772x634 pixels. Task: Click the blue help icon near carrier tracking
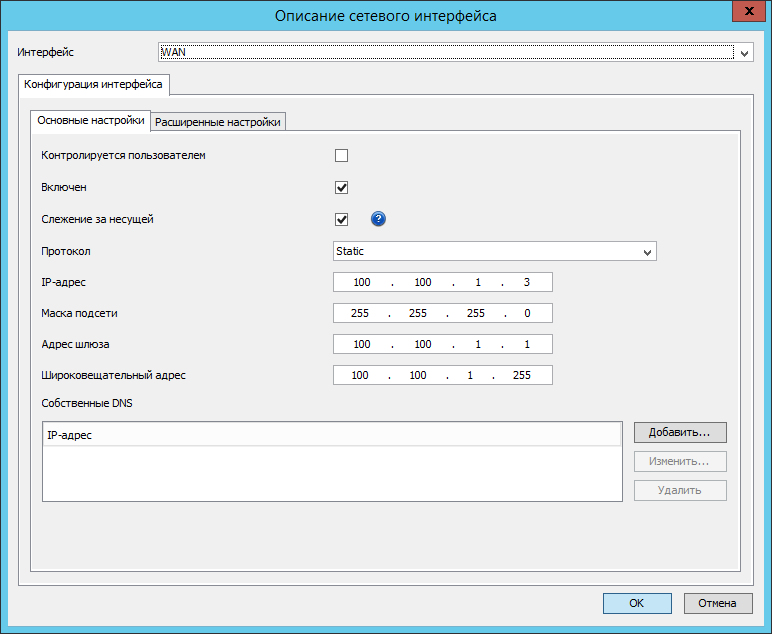(x=379, y=220)
